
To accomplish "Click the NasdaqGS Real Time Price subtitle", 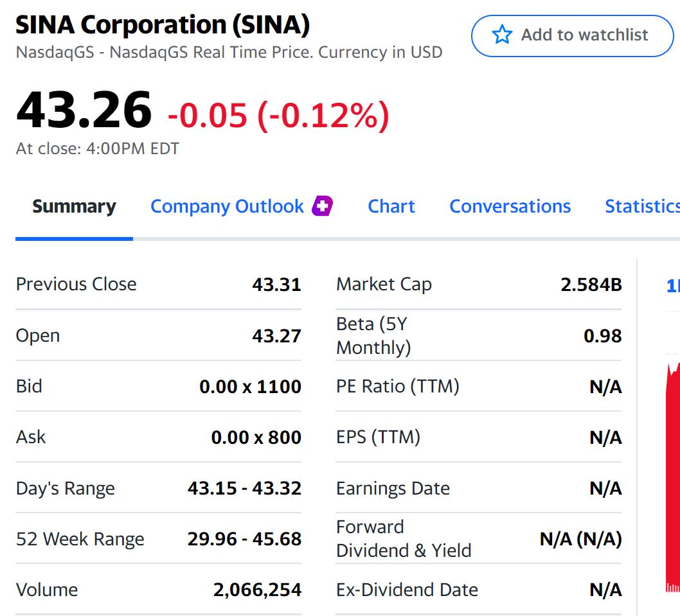I will tap(229, 53).
